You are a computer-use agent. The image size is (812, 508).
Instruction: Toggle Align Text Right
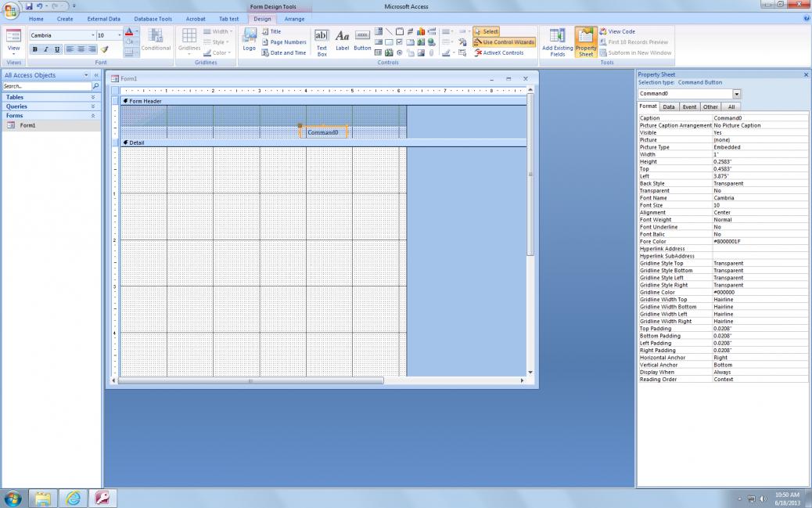point(92,49)
